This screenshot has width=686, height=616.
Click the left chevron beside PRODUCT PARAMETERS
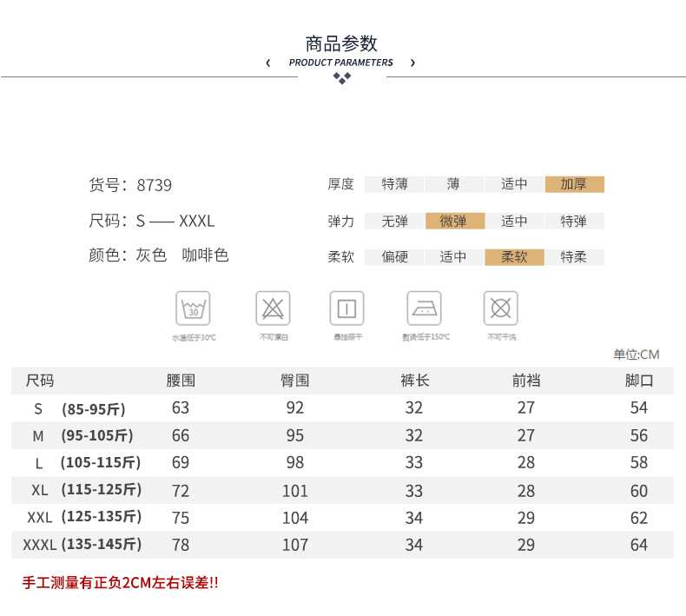coord(268,63)
